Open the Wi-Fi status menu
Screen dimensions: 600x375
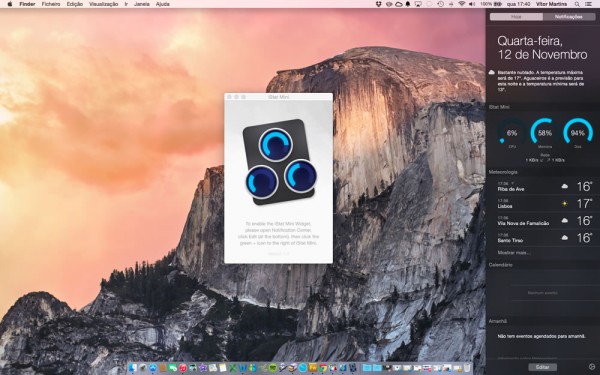click(x=461, y=4)
